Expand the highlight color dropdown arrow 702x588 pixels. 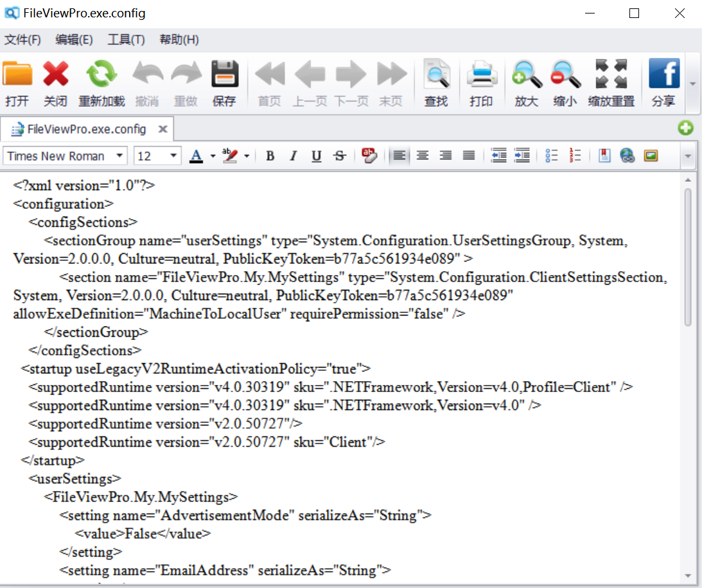point(247,156)
